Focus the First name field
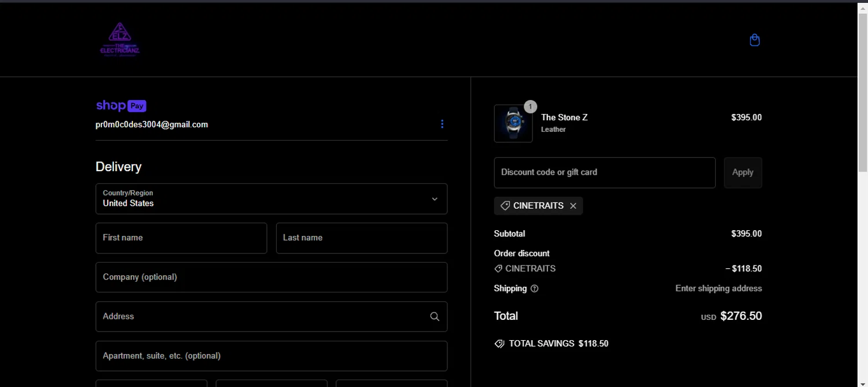868x387 pixels. pyautogui.click(x=181, y=238)
